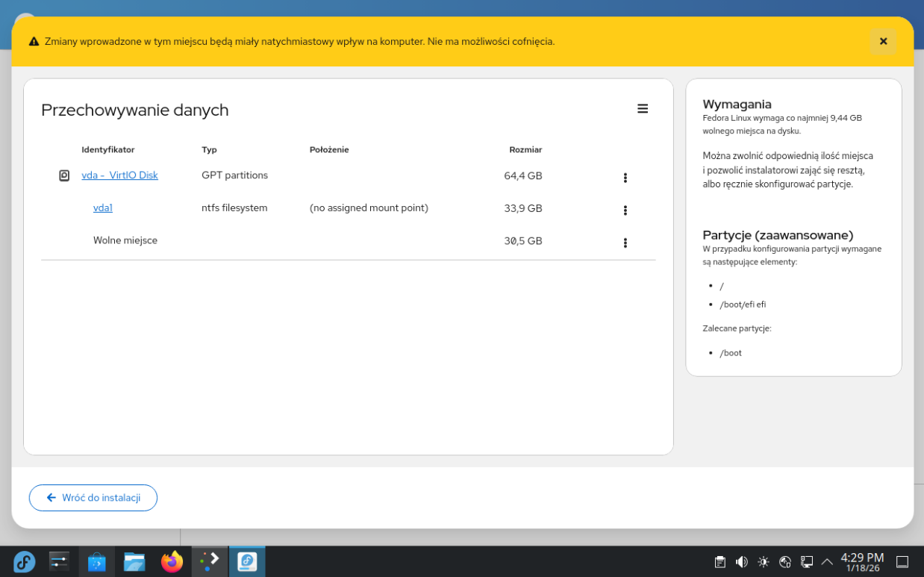The height and width of the screenshot is (577, 924).
Task: Open the vda1 partition link
Action: (x=103, y=208)
